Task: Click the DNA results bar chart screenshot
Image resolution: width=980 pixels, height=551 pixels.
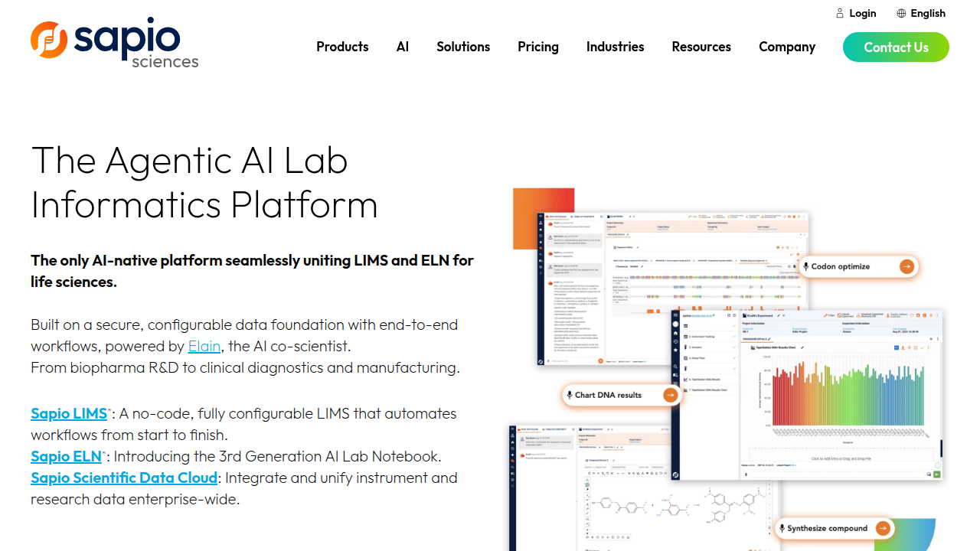Action: coord(807,395)
